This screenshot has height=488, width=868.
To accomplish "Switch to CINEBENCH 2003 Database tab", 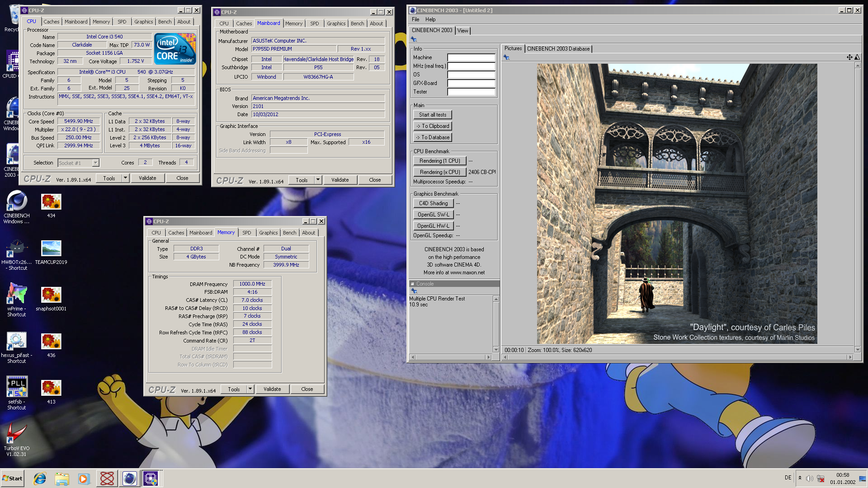I will [558, 49].
